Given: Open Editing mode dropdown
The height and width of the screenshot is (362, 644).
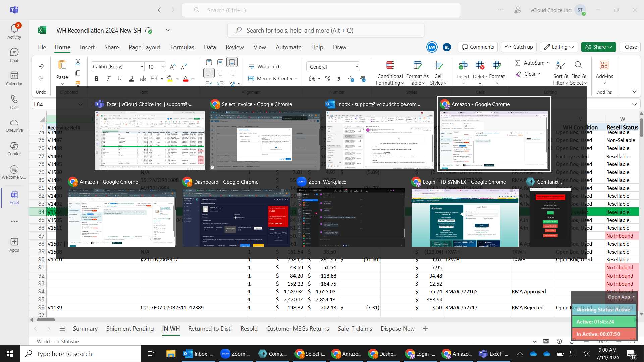Looking at the screenshot, I should [x=559, y=47].
